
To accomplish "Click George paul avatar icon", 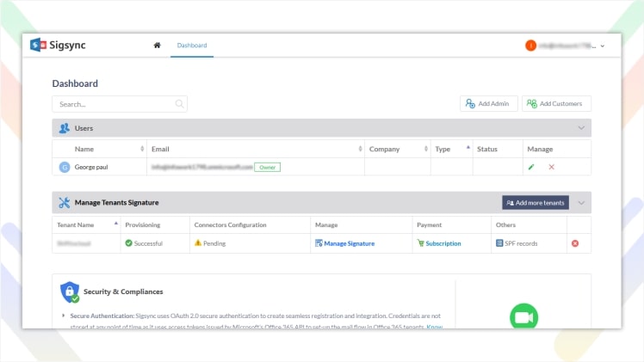I will click(x=65, y=168).
